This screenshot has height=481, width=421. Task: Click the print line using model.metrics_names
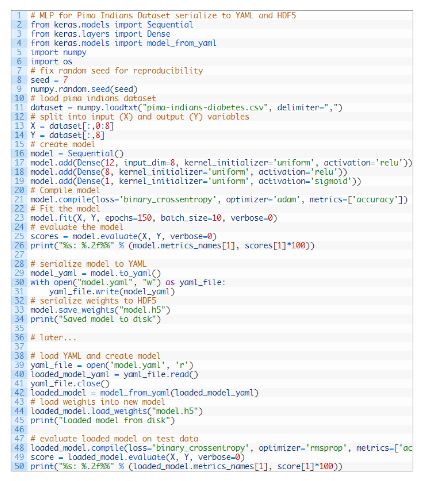click(x=172, y=246)
